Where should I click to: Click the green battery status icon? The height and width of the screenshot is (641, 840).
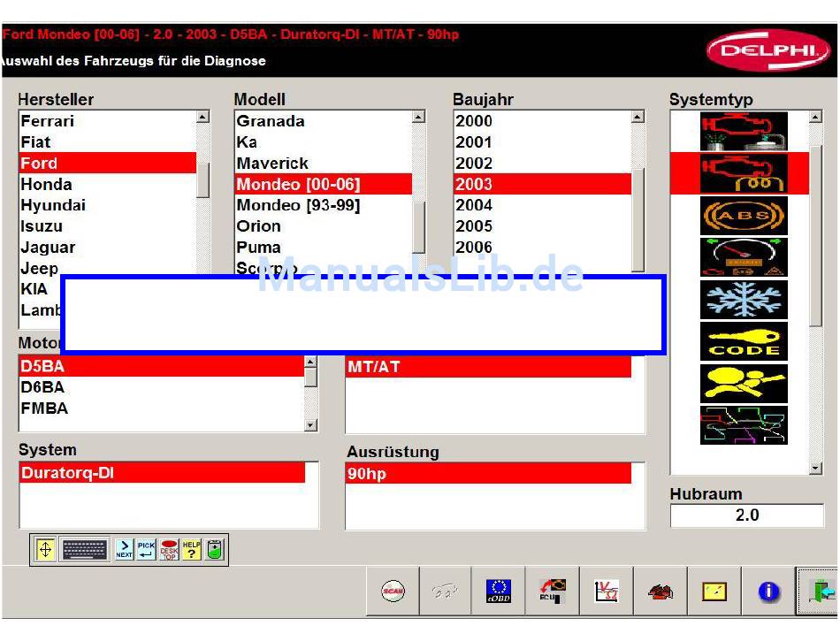coord(215,549)
